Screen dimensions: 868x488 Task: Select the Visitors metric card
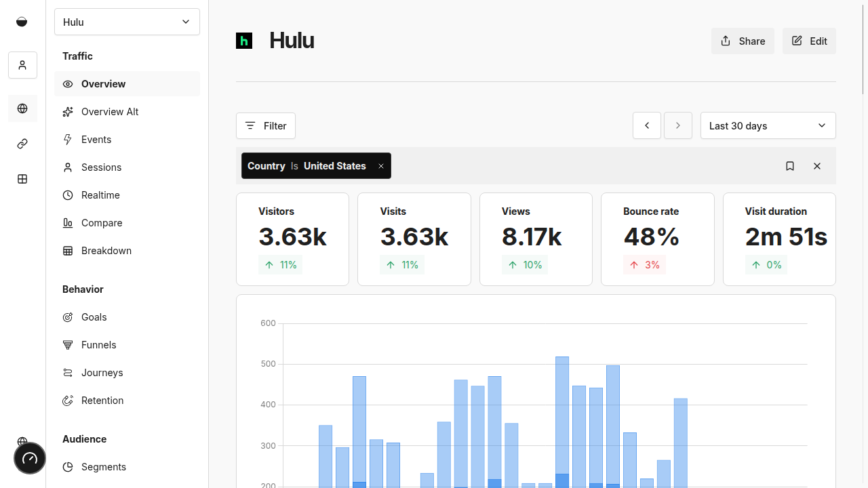point(292,239)
